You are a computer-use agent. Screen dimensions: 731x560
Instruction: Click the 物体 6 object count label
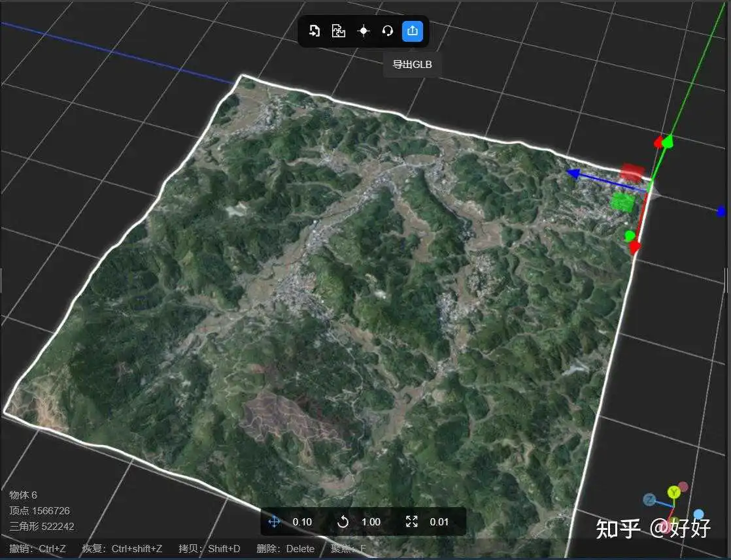tap(23, 495)
